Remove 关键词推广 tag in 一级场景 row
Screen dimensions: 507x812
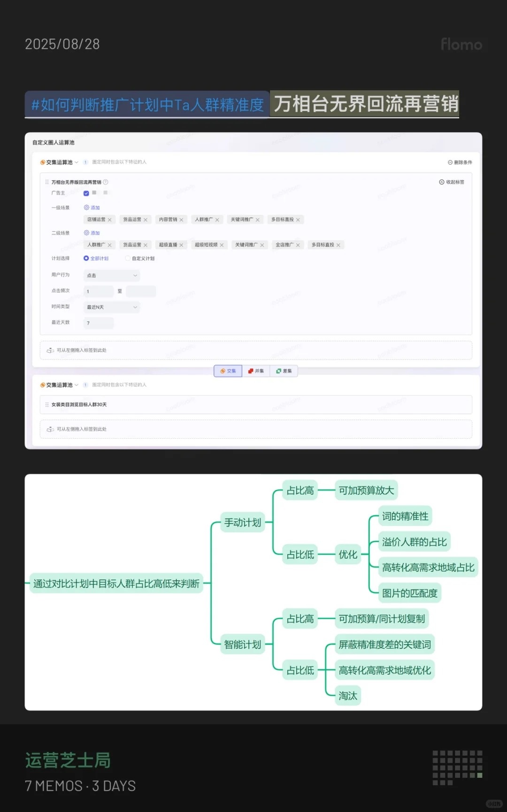pyautogui.click(x=258, y=220)
